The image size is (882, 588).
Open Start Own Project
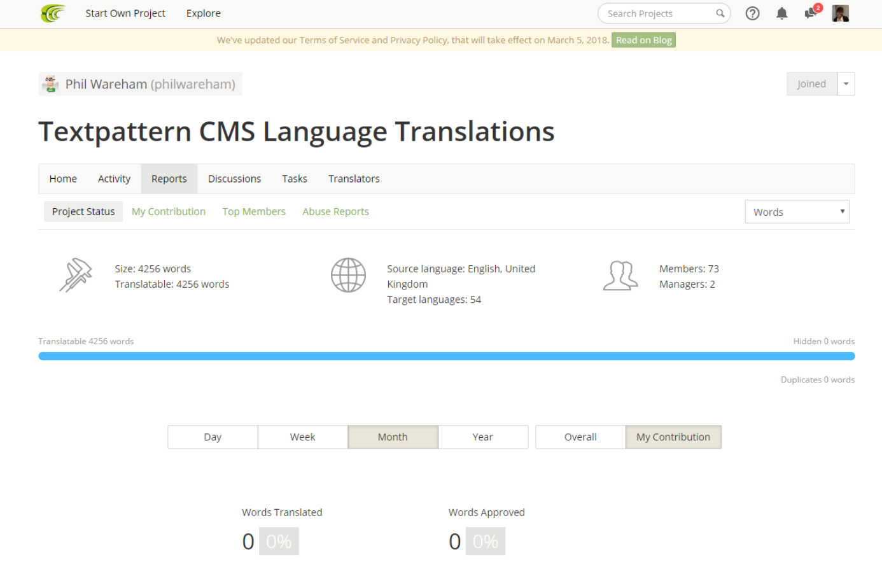point(125,13)
